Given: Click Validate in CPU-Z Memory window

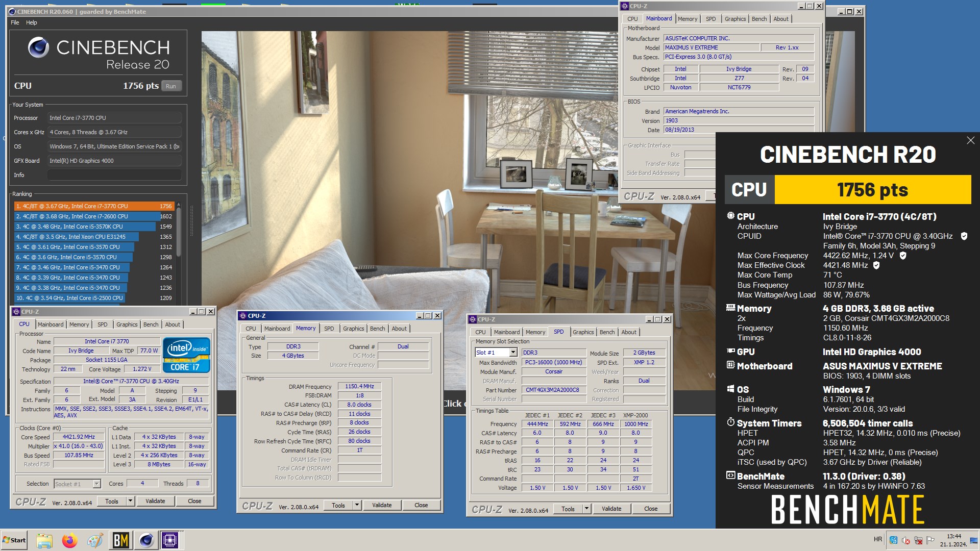Looking at the screenshot, I should pyautogui.click(x=382, y=506).
